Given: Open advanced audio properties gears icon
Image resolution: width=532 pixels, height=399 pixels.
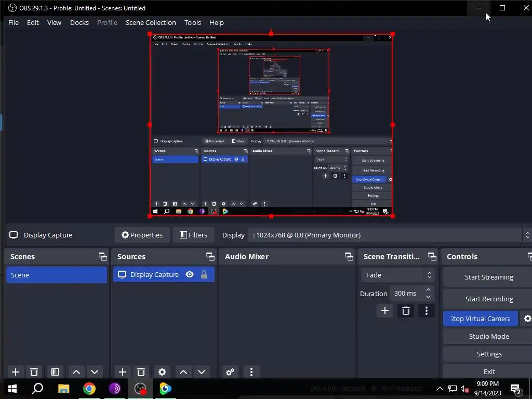Looking at the screenshot, I should [230, 372].
